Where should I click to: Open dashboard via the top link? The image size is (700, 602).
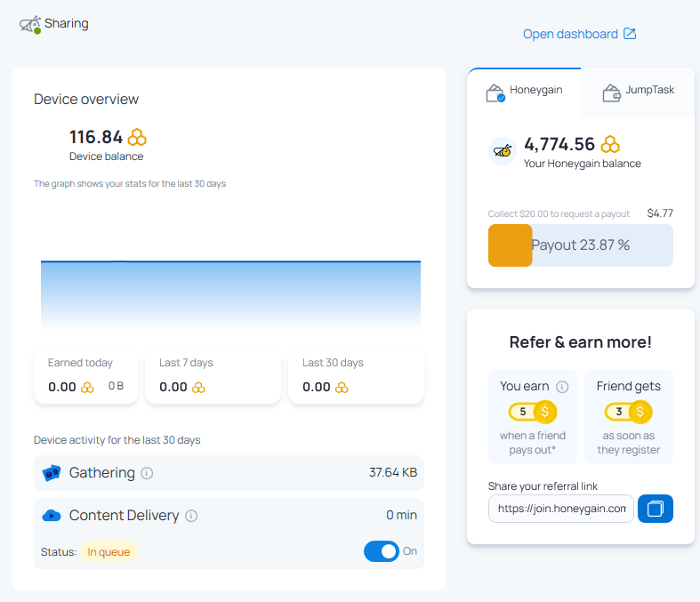pos(579,34)
